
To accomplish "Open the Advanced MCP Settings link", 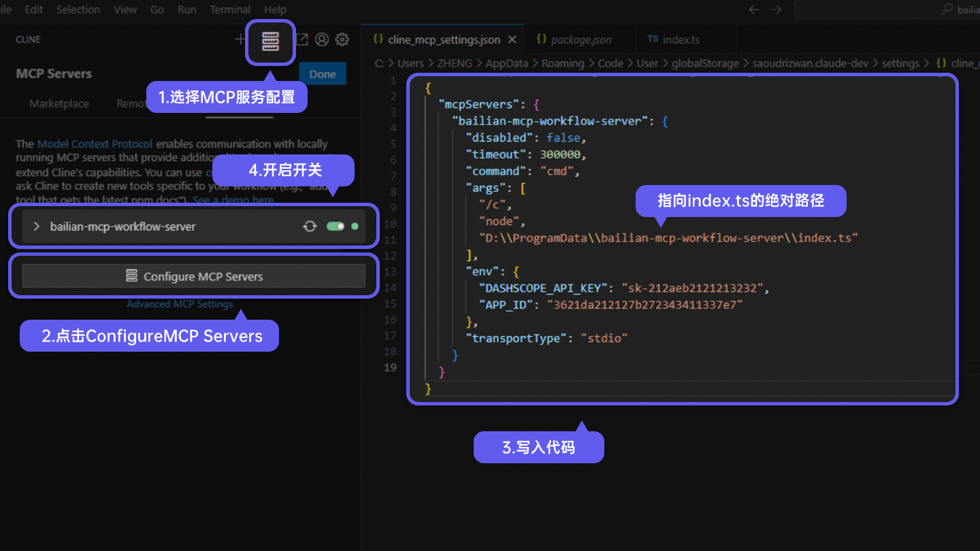I will click(x=180, y=303).
